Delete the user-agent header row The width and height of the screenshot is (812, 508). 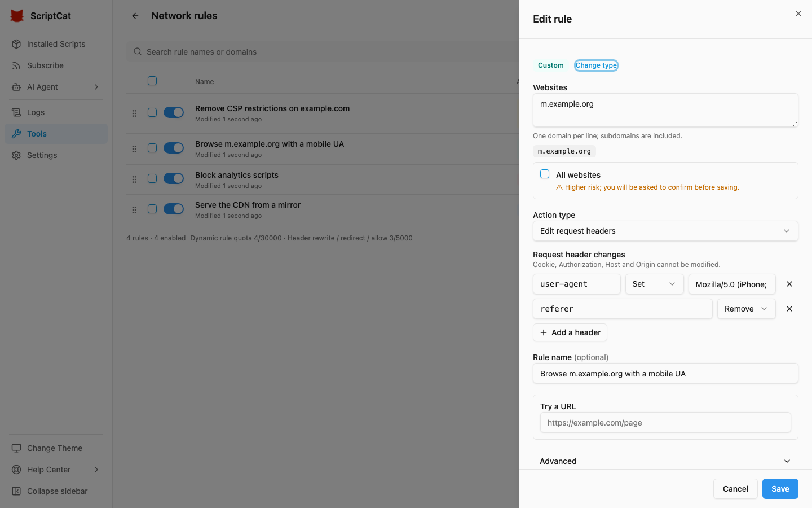coord(789,284)
